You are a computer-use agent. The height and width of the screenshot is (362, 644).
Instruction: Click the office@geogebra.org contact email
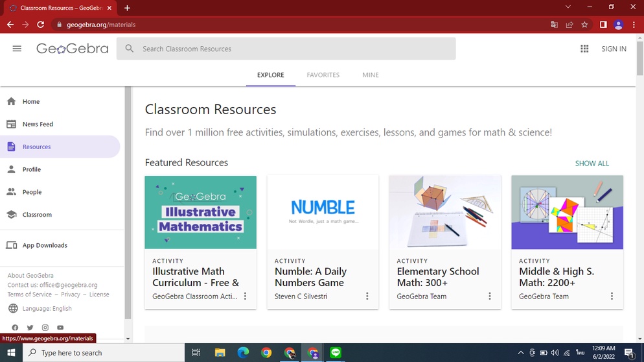click(69, 285)
